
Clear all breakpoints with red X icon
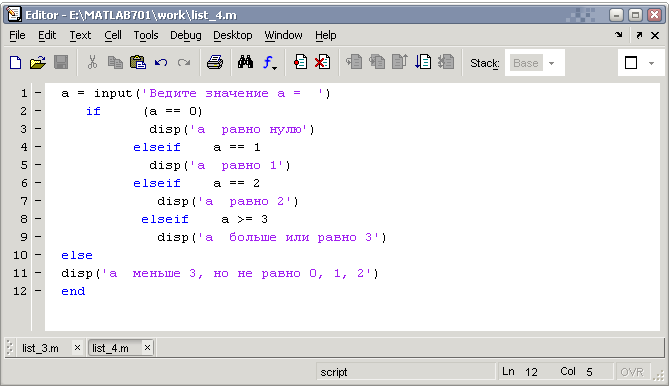click(x=323, y=63)
